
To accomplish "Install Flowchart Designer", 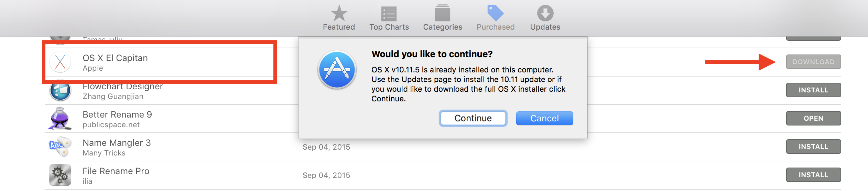I will coord(813,90).
